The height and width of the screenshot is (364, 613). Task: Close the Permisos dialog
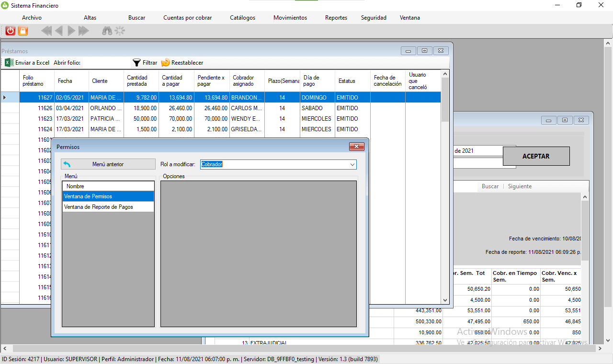(x=357, y=147)
